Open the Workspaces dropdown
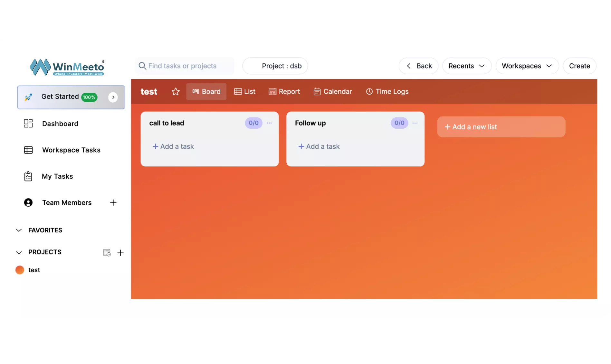Screen dimensions: 611x364 [x=527, y=66]
